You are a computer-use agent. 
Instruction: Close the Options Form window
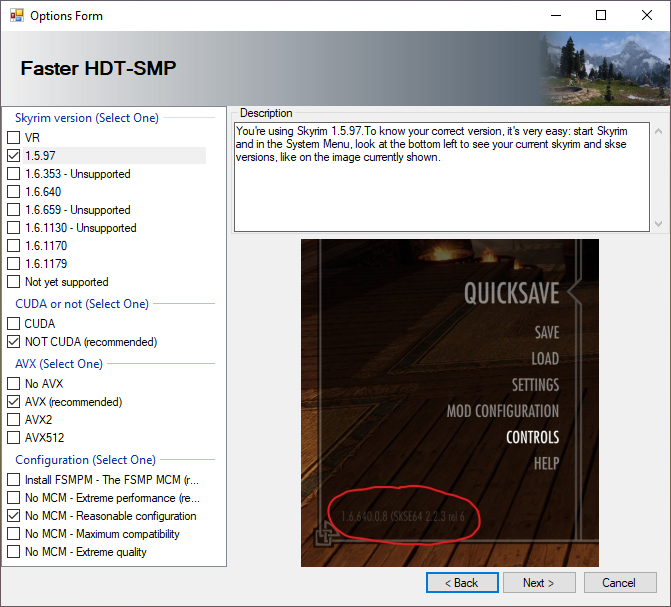tap(647, 15)
